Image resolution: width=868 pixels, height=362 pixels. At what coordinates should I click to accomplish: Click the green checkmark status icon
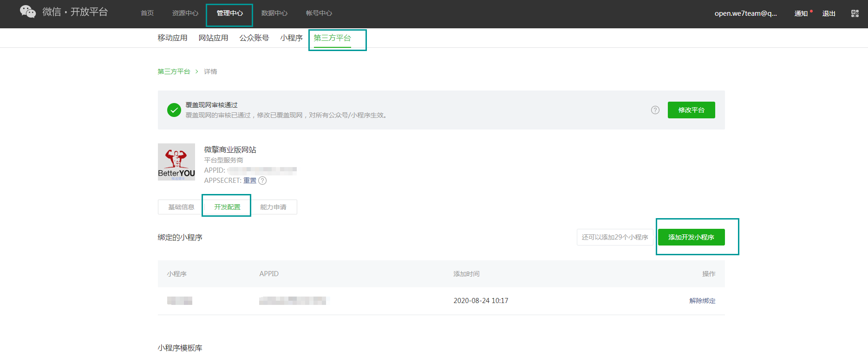click(x=174, y=110)
